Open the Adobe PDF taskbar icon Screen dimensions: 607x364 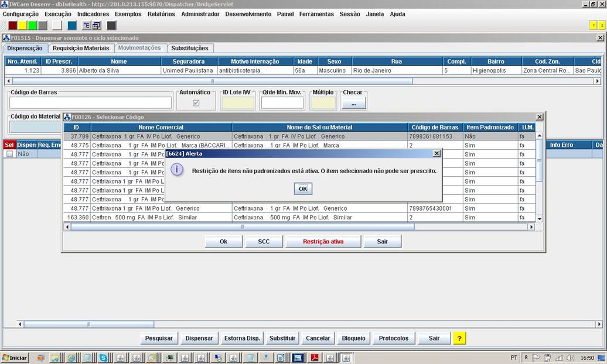tap(314, 358)
